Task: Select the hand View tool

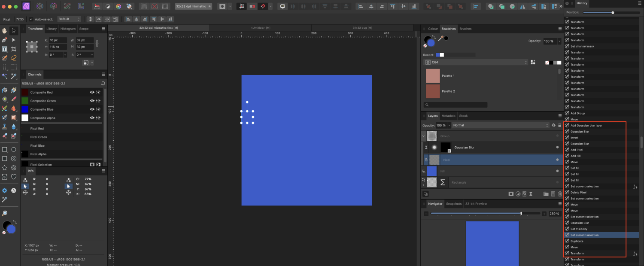Action: (4, 30)
